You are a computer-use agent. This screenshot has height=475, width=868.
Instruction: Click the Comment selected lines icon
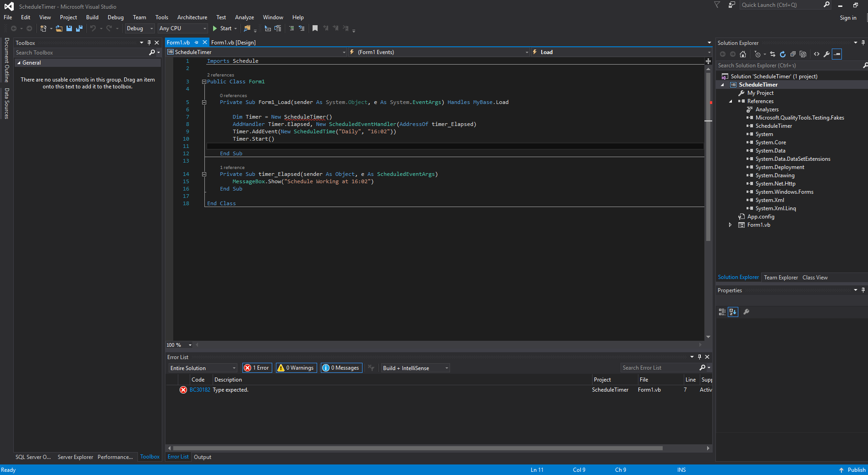click(x=291, y=28)
